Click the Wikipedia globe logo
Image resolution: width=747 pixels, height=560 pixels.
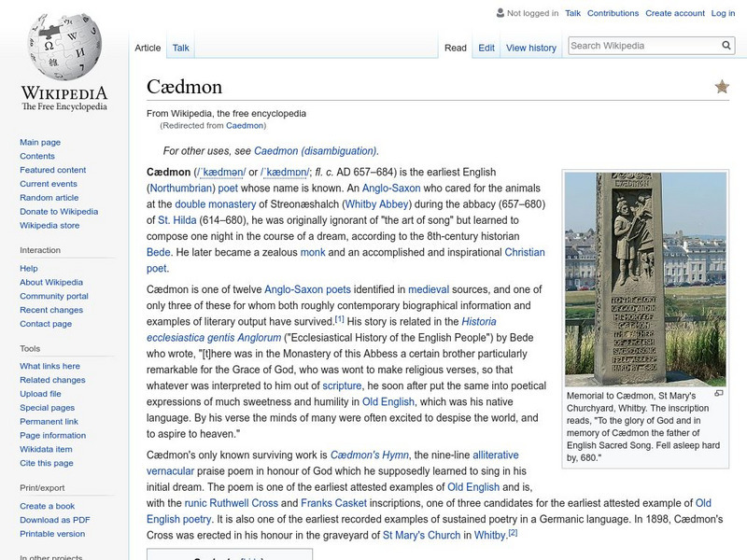[x=64, y=47]
